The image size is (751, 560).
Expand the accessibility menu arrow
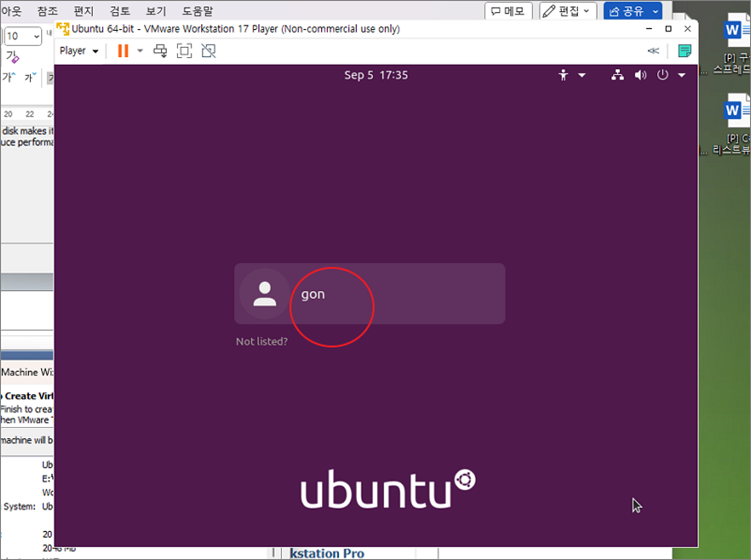coord(581,76)
